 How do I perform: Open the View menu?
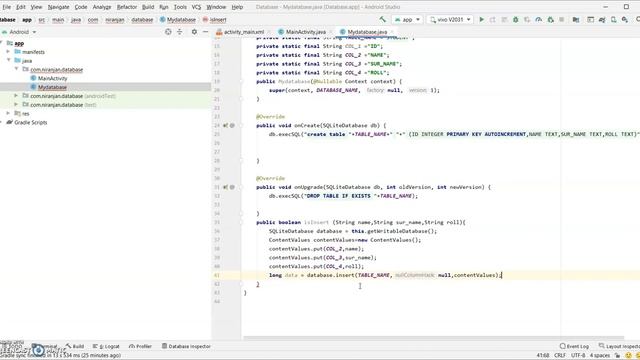pos(36,7)
